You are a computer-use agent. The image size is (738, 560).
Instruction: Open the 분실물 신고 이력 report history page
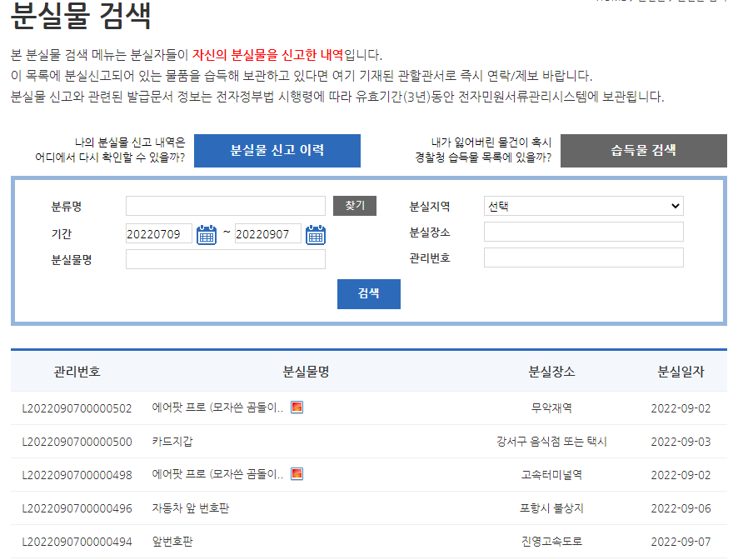[277, 151]
